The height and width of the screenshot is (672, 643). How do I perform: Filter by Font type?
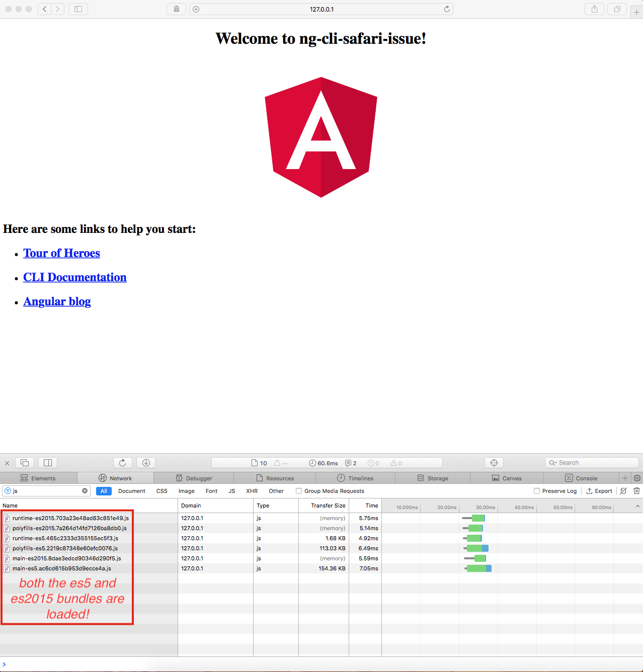pos(211,491)
